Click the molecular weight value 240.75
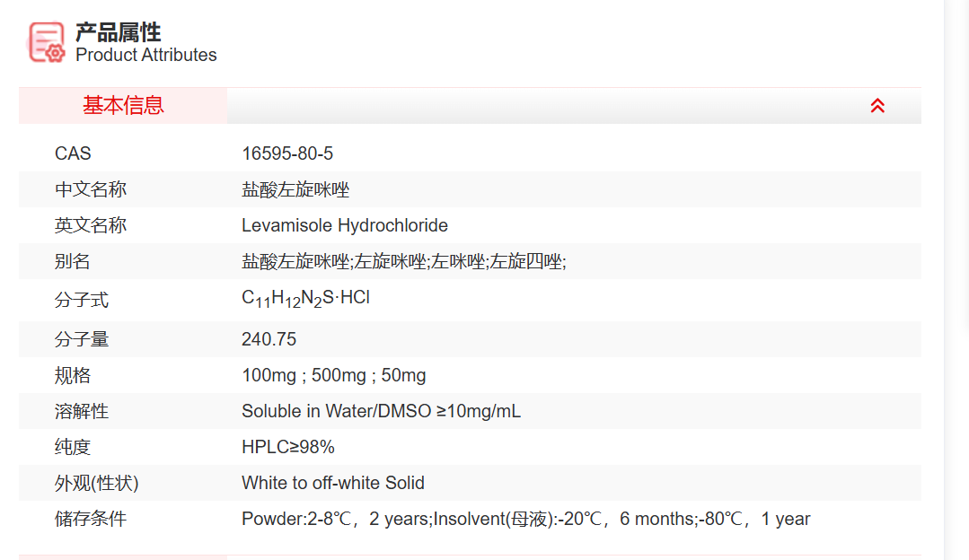The height and width of the screenshot is (560, 969). 269,339
